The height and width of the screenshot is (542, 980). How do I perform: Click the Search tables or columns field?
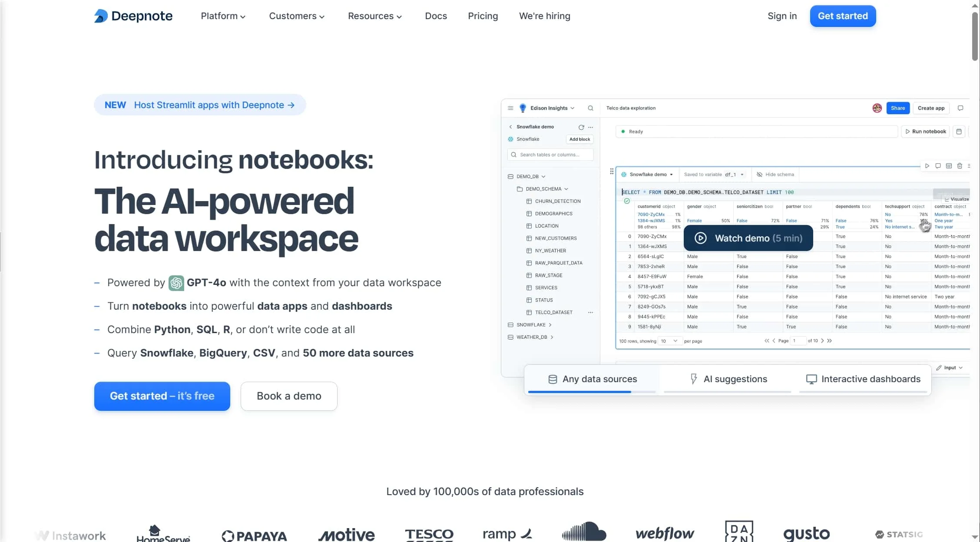pos(550,155)
